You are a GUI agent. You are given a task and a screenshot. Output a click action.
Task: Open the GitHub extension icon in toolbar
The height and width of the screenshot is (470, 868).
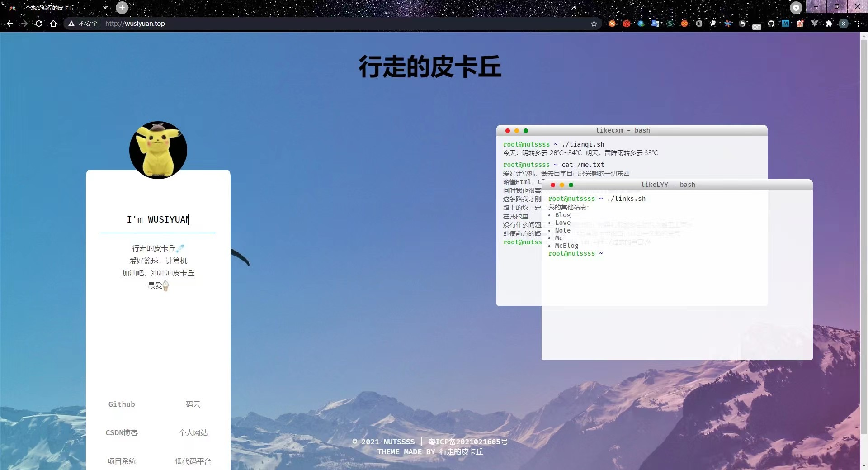(x=772, y=24)
